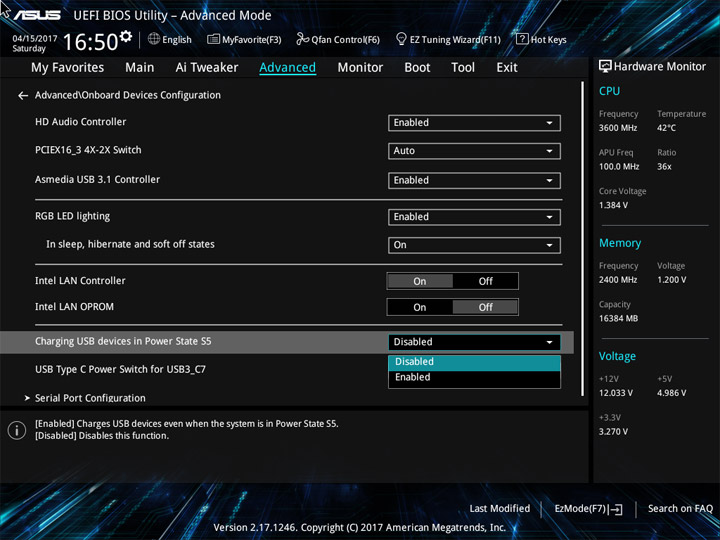Click the memory capacity 16384 MB value
720x540 pixels.
[x=618, y=319]
